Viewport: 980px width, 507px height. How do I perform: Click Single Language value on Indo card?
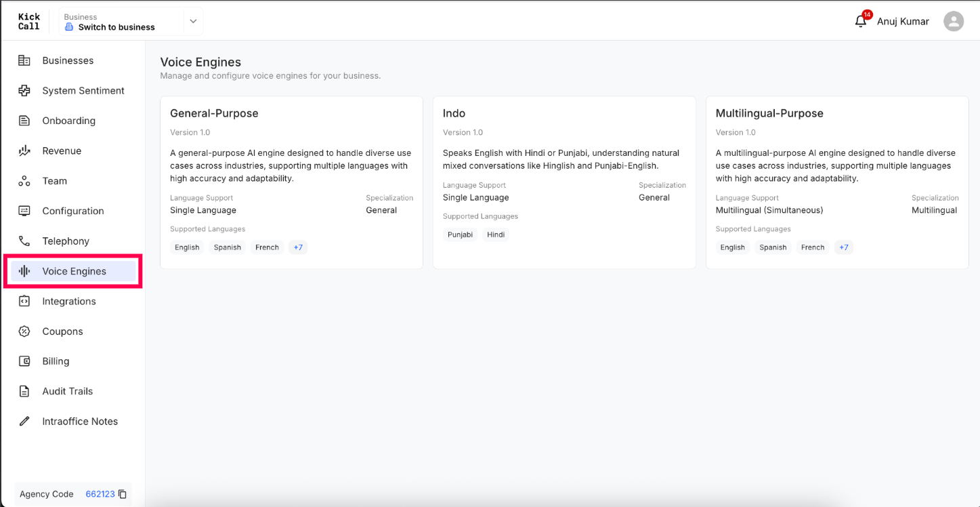click(x=476, y=197)
